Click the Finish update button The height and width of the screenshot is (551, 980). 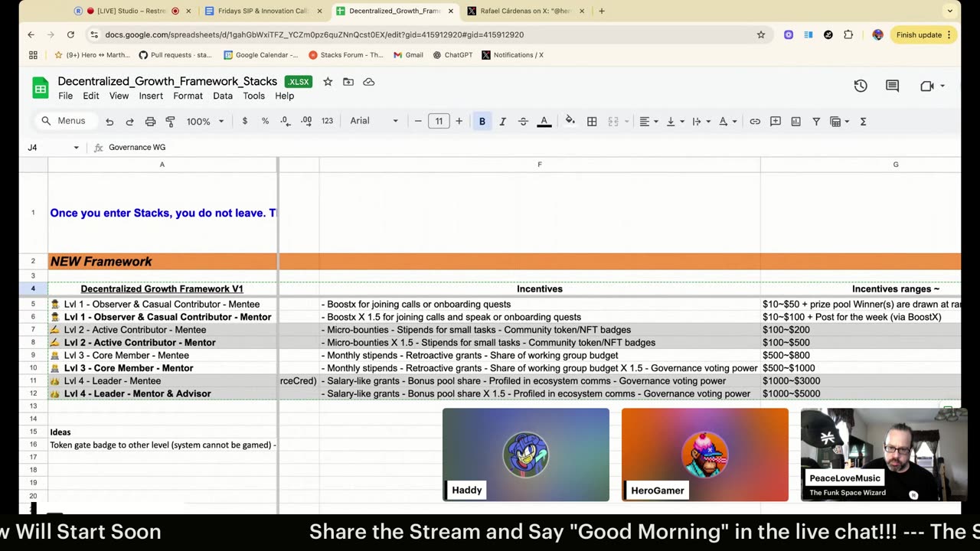pyautogui.click(x=923, y=34)
